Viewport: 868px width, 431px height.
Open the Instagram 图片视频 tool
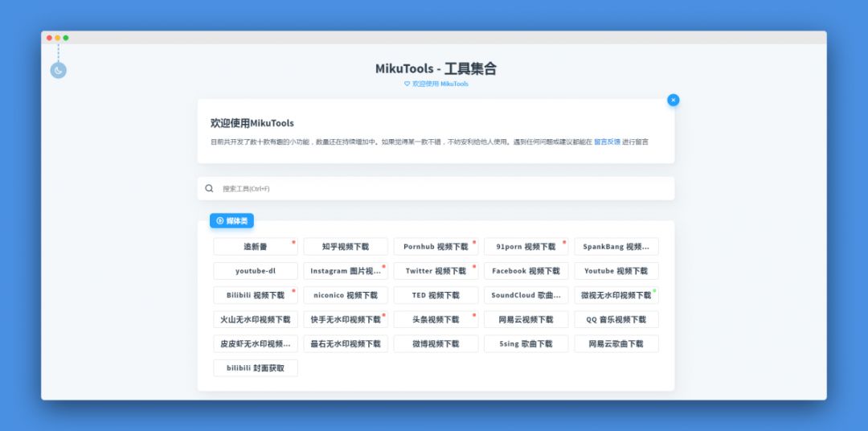[x=346, y=271]
